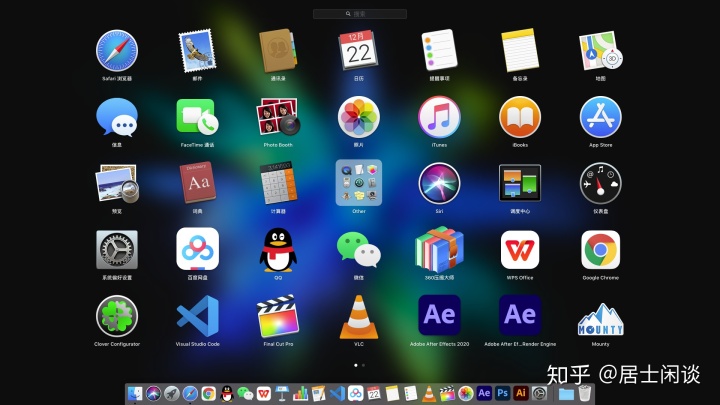
Task: Switch to second Launchpad page dot
Action: pyautogui.click(x=363, y=366)
